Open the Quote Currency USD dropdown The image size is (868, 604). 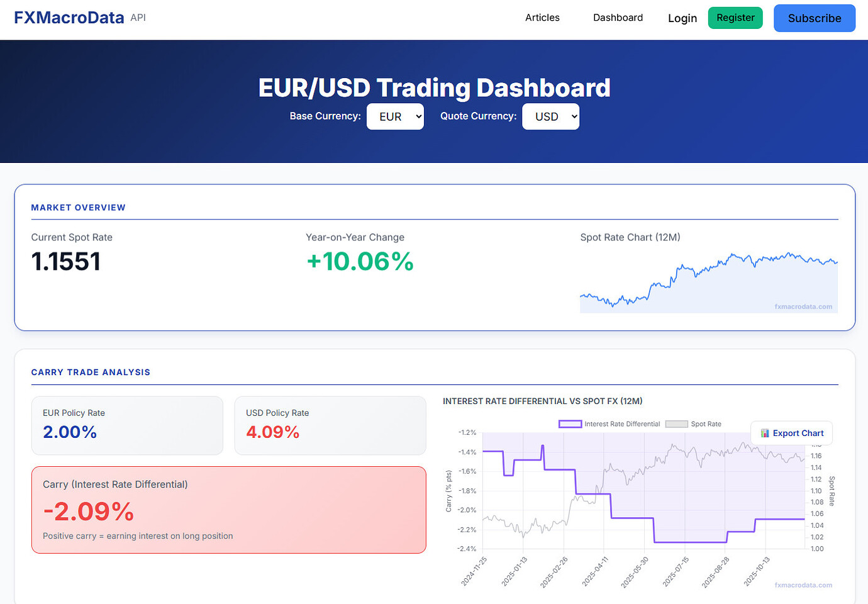pyautogui.click(x=550, y=116)
